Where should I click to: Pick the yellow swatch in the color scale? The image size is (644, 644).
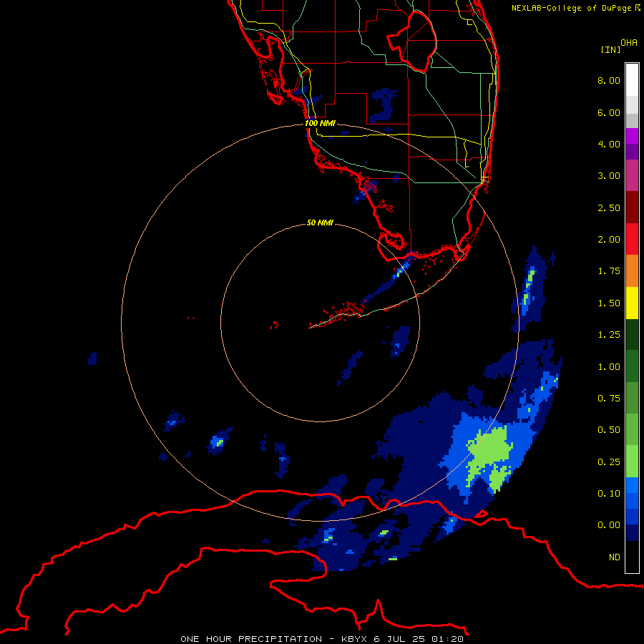point(632,303)
